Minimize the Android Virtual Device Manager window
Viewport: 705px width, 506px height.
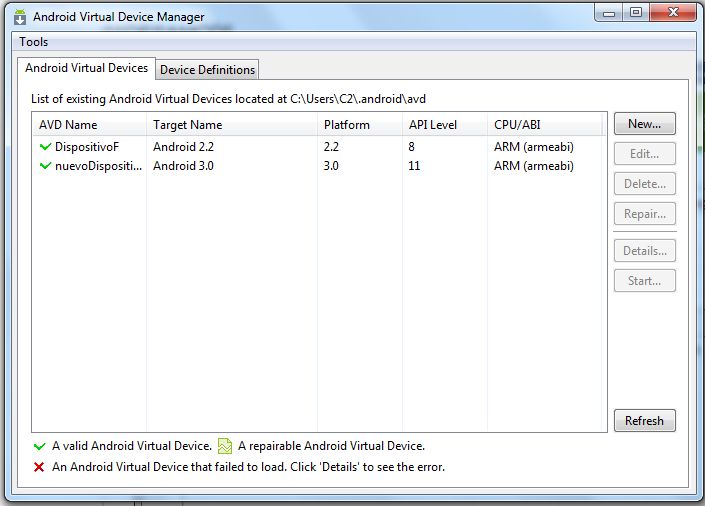pyautogui.click(x=609, y=13)
